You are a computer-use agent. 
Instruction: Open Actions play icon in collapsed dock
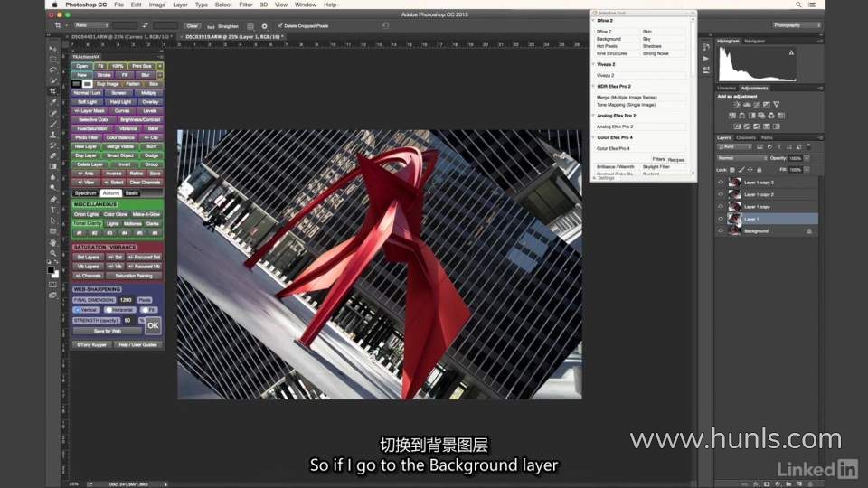click(x=706, y=58)
